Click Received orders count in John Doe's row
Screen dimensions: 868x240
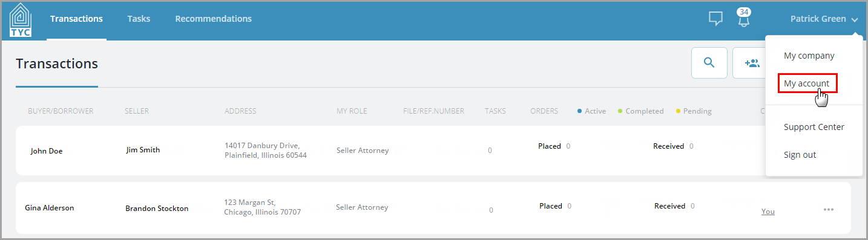click(673, 146)
